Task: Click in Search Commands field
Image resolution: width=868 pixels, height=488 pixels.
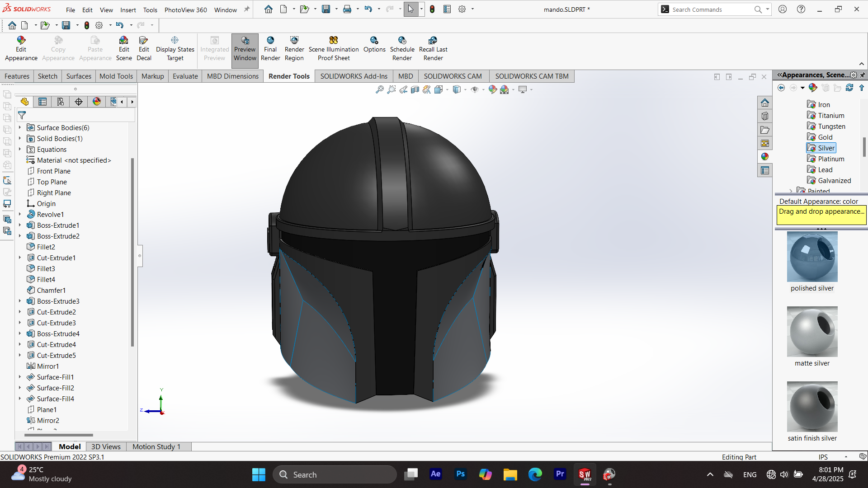Action: pyautogui.click(x=711, y=9)
